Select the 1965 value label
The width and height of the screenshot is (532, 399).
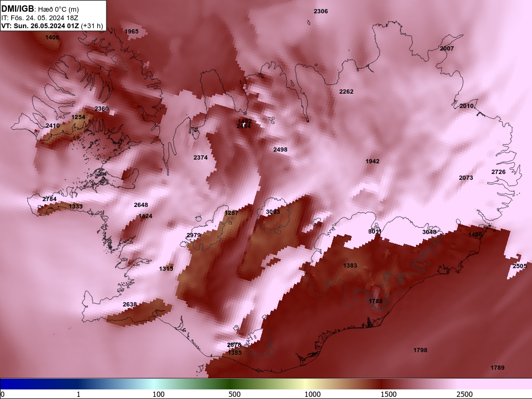[x=131, y=31]
